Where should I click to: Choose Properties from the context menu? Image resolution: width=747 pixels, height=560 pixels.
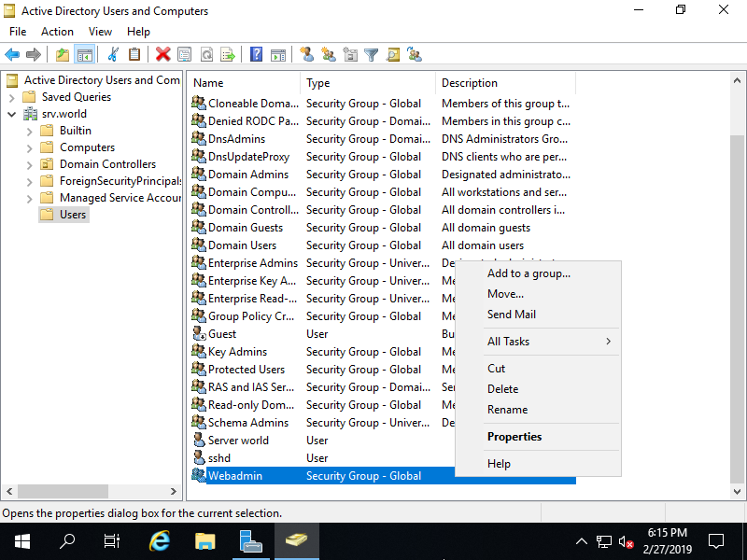pos(521,436)
